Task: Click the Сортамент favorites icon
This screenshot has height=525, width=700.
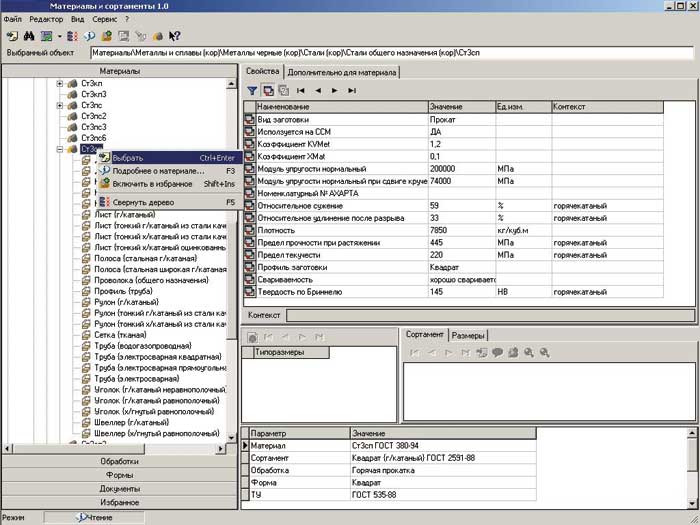Action: (x=513, y=353)
